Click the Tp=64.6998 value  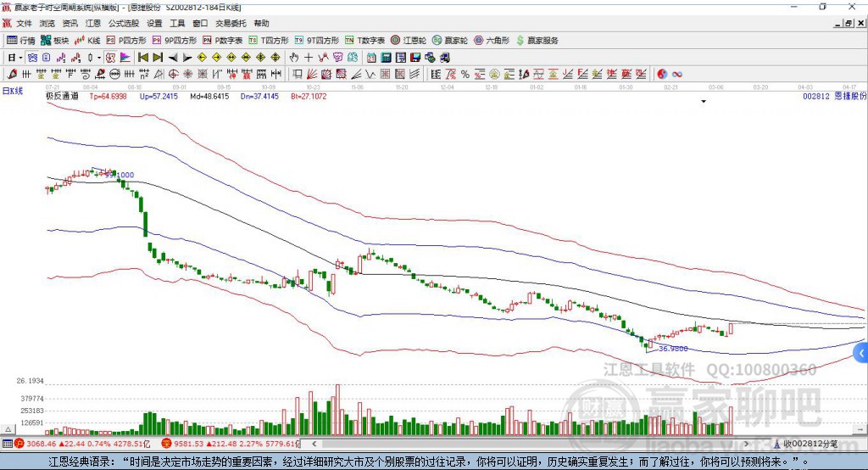[108, 96]
